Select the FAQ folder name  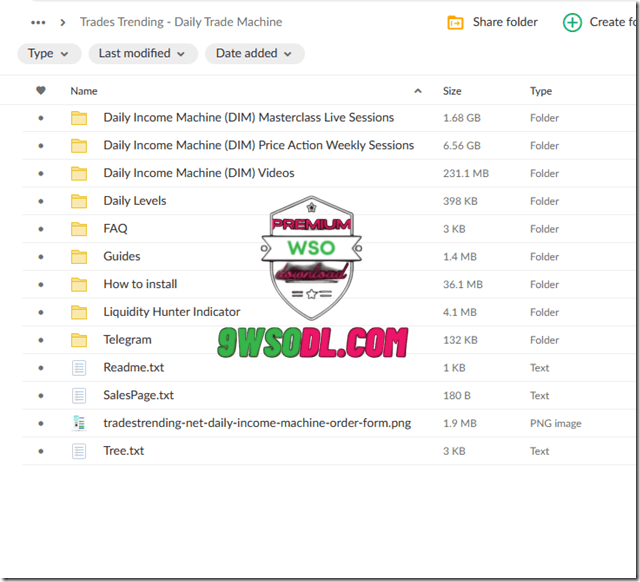pyautogui.click(x=115, y=229)
